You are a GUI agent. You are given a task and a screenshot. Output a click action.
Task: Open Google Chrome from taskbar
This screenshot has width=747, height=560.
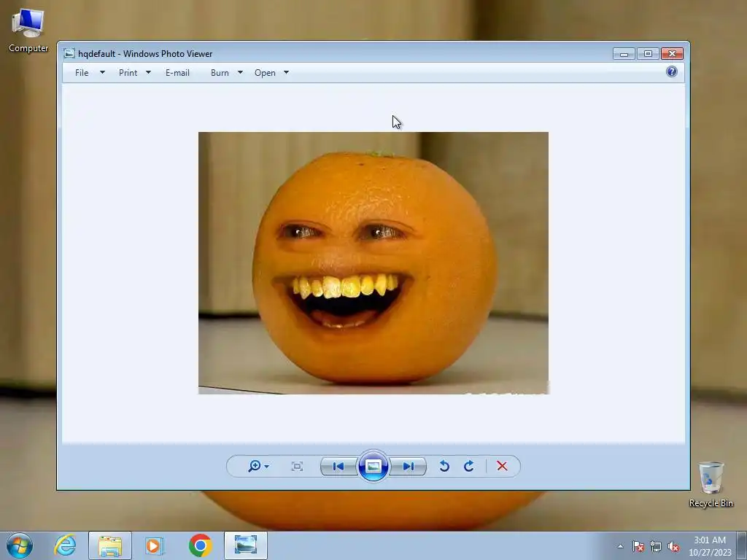(200, 545)
